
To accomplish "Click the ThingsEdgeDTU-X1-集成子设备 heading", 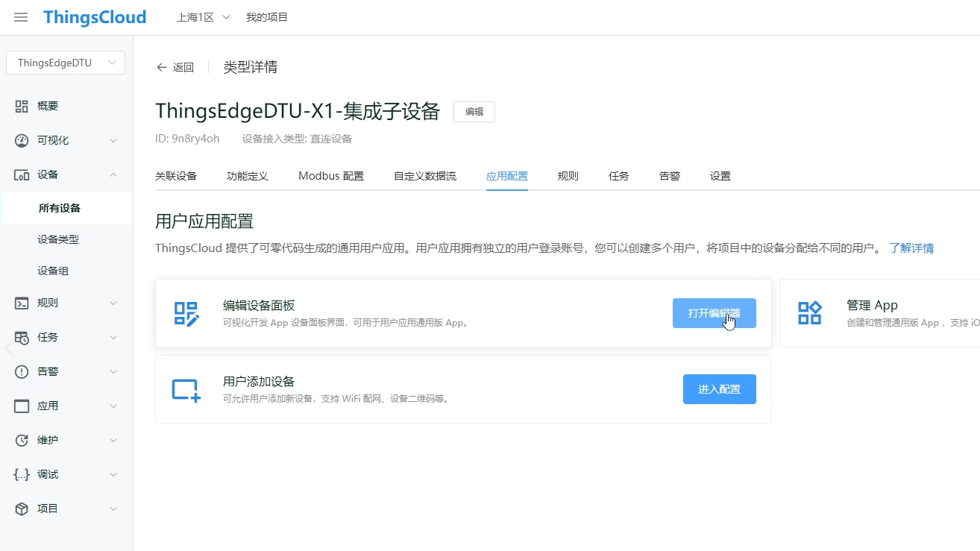I will [x=298, y=111].
